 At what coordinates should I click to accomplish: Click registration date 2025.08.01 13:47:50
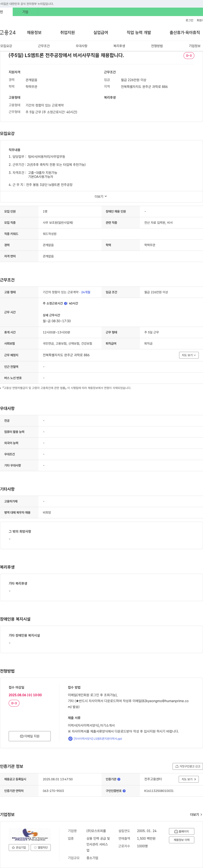pyautogui.click(x=58, y=779)
